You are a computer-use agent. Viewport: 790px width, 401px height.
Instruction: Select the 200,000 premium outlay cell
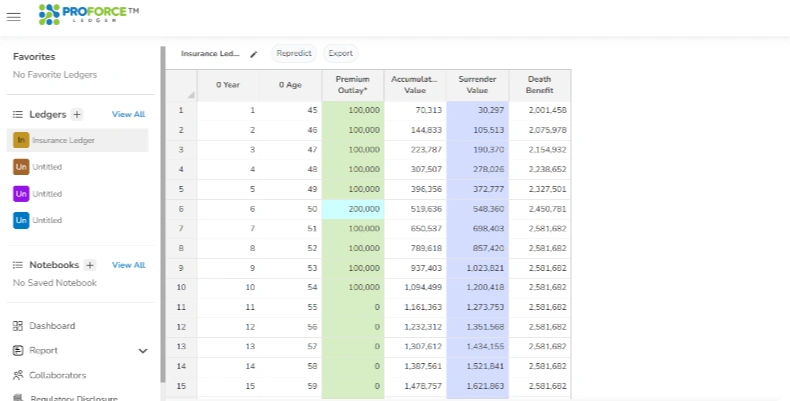(353, 209)
